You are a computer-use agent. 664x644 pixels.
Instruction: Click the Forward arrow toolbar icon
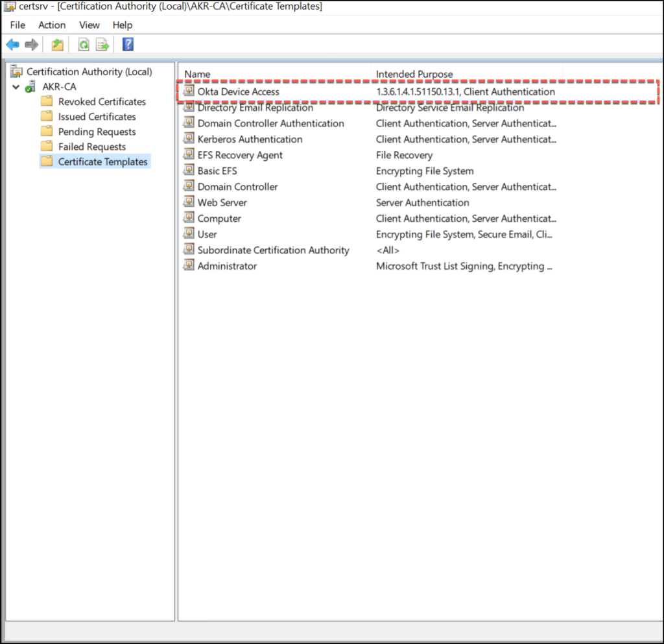click(x=31, y=45)
